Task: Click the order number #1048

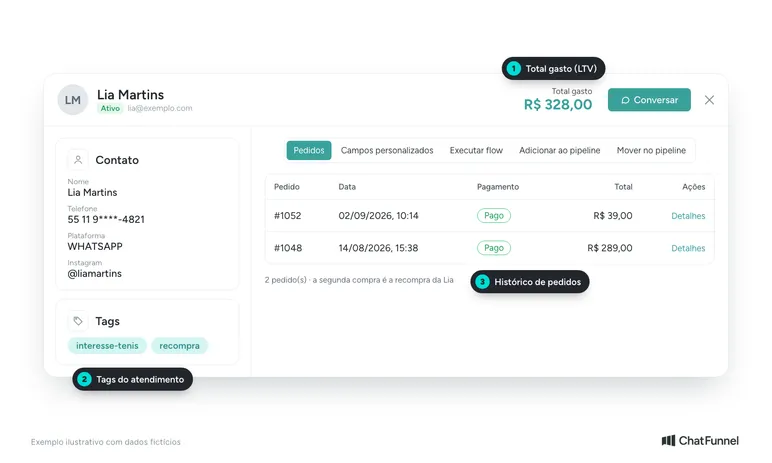Action: pos(288,248)
